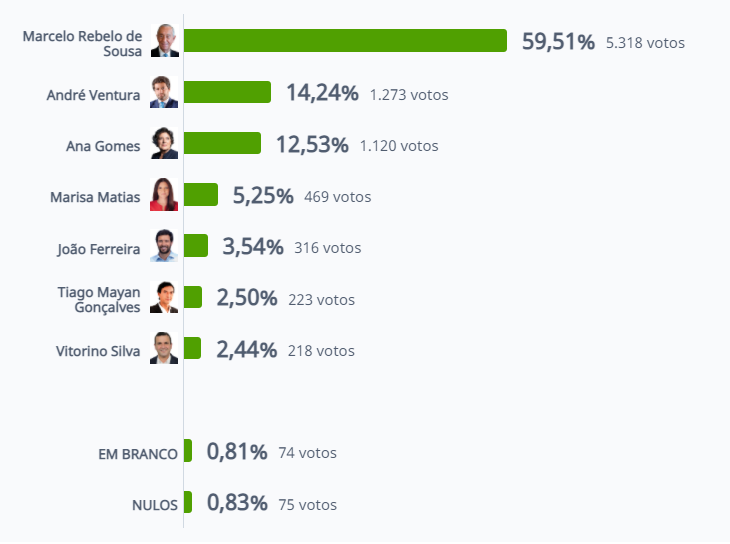Click João Ferreira's portrait photo
The image size is (730, 544).
[164, 245]
